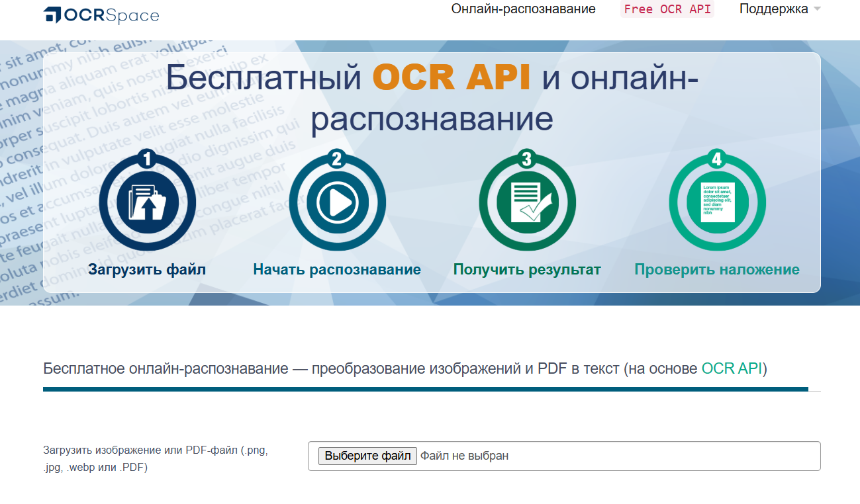Viewport: 860px width, 504px height.
Task: Click the Проверить наложение label
Action: click(x=717, y=270)
